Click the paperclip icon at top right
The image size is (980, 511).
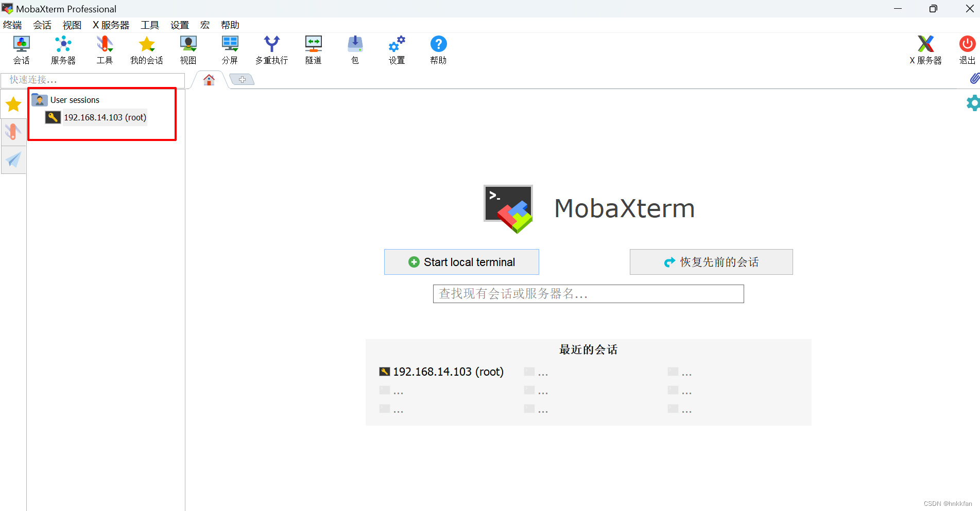pos(974,78)
